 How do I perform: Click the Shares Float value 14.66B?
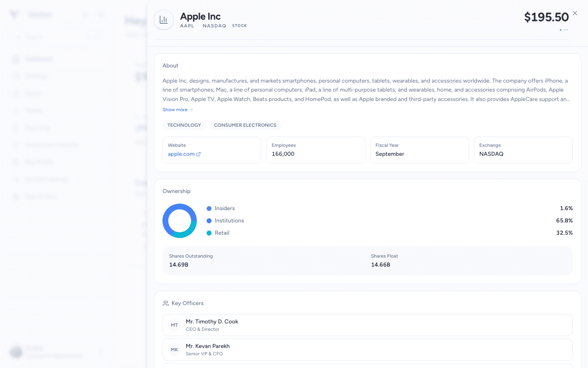[381, 265]
